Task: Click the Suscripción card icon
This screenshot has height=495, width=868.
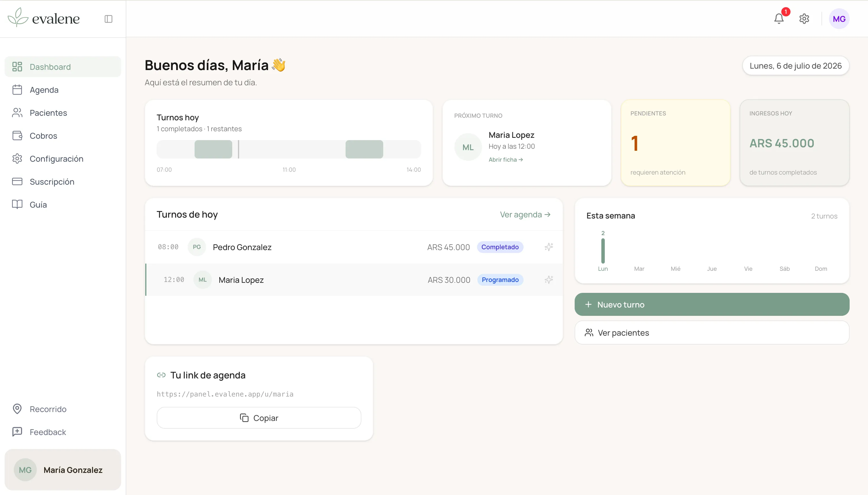Action: pyautogui.click(x=17, y=181)
